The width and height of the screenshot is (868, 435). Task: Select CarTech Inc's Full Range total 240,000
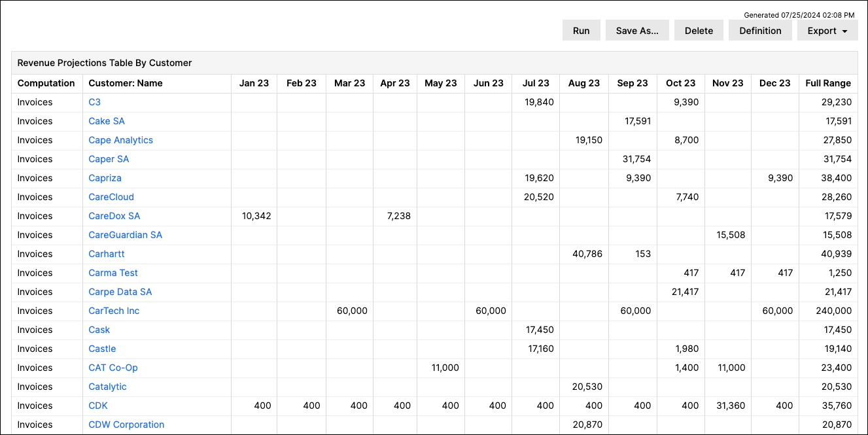tap(834, 311)
